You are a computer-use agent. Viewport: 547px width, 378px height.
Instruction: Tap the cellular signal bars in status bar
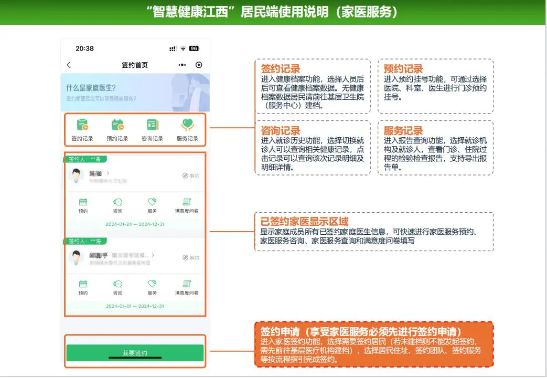[173, 48]
